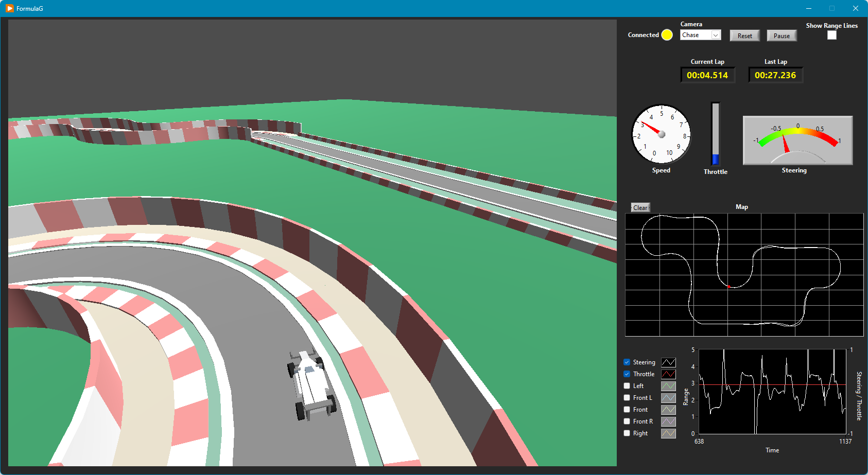Click the Current Lap time display

tap(707, 75)
